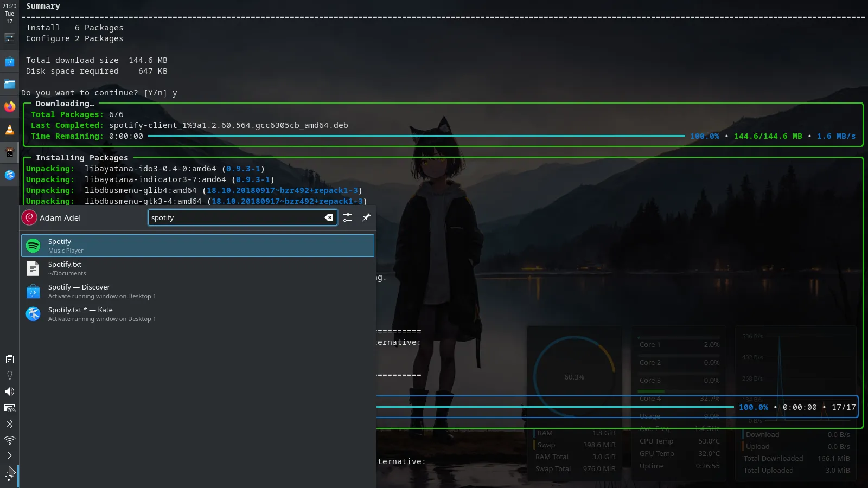
Task: Click the 'Installing Packages' heading
Action: 82,158
